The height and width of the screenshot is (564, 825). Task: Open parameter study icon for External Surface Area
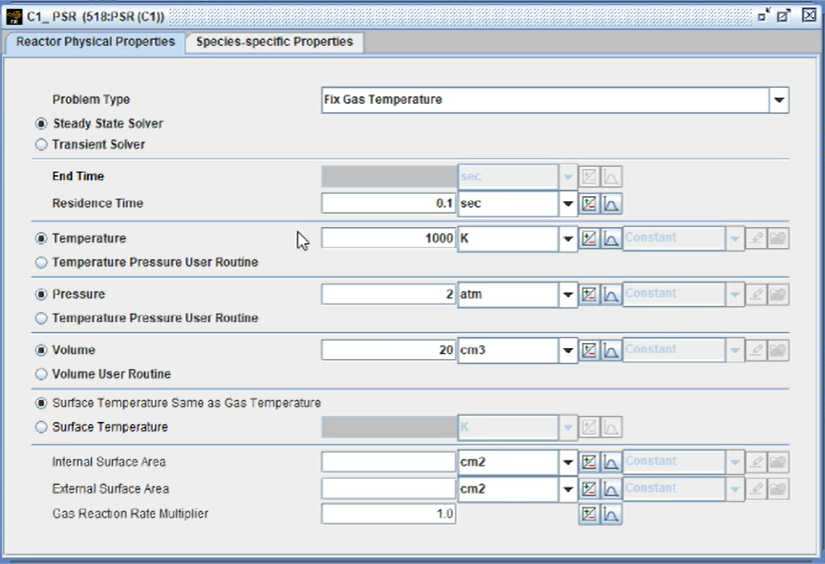pyautogui.click(x=589, y=489)
